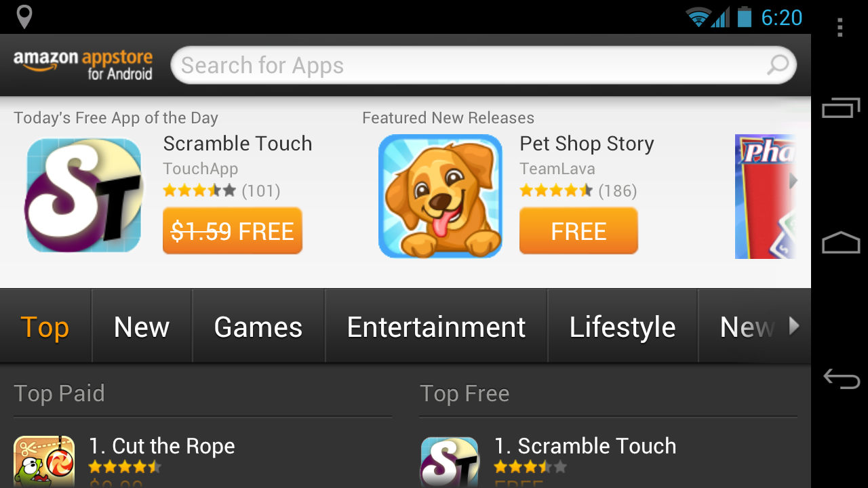Open the Pet Shop Story dog icon
The width and height of the screenshot is (868, 488).
point(440,196)
